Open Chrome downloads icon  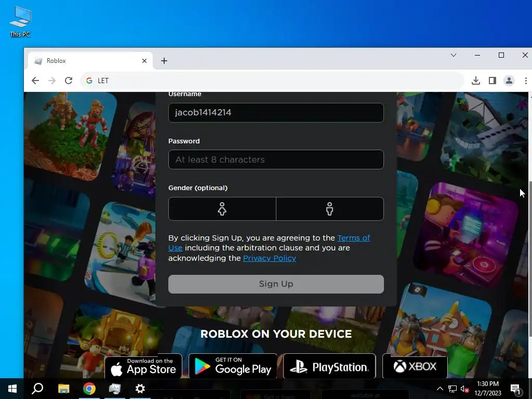(476, 81)
